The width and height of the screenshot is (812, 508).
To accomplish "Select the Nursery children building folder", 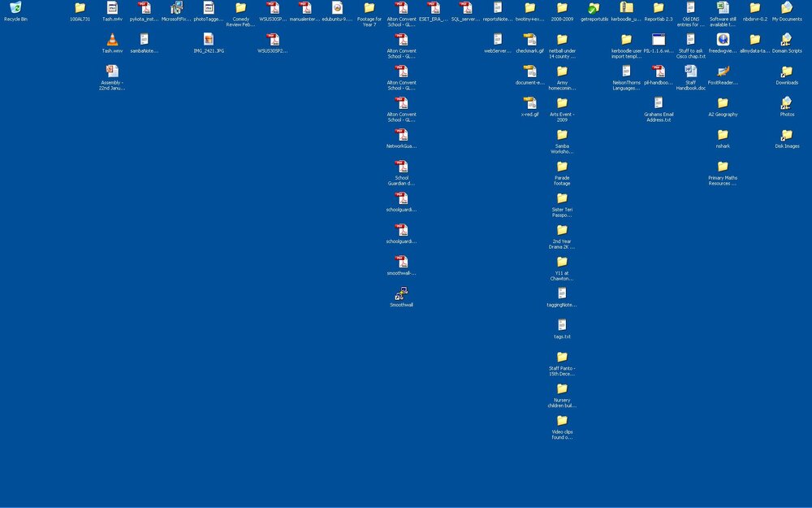I will [x=562, y=389].
